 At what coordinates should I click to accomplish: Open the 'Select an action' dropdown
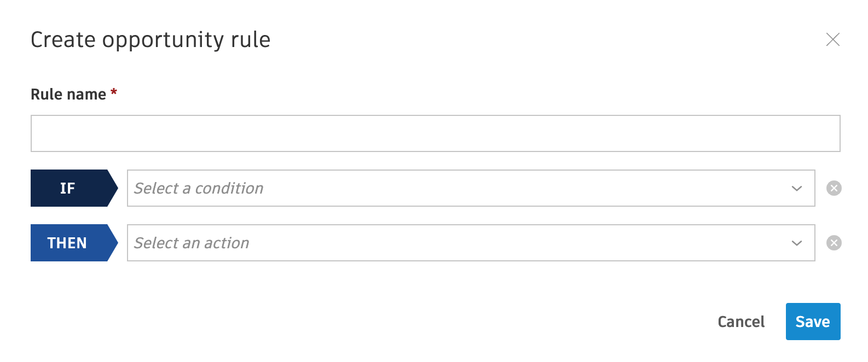click(x=471, y=243)
